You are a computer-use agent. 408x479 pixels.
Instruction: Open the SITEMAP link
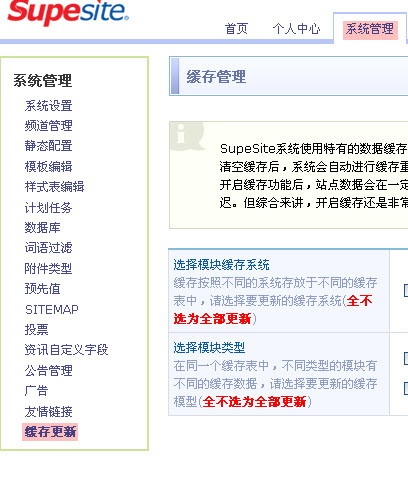(x=52, y=310)
